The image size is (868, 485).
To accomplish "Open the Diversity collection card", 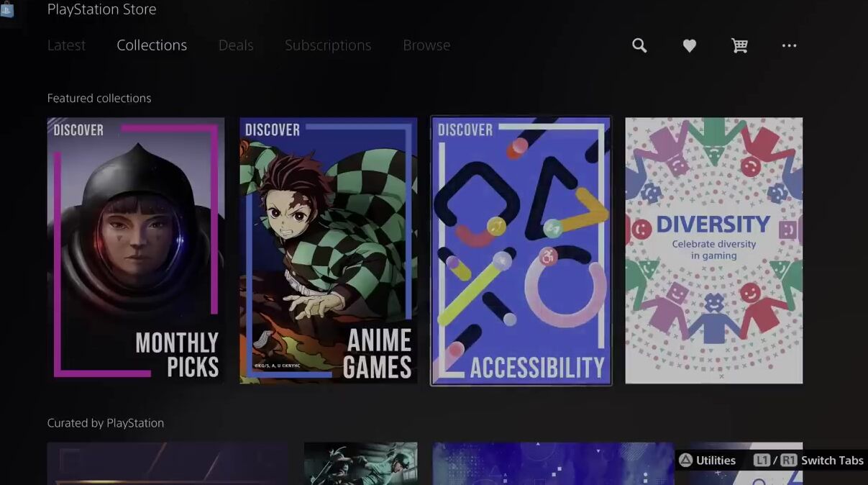I will 714,250.
